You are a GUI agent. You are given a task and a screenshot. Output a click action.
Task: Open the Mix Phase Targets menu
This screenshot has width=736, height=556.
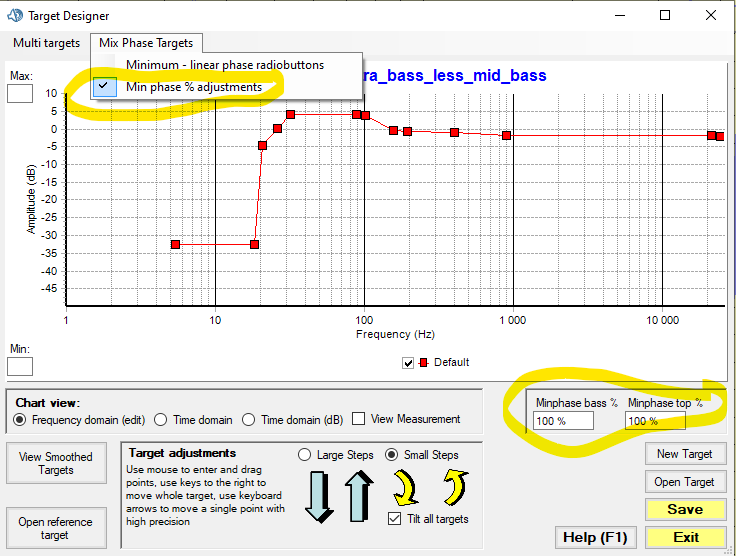146,43
